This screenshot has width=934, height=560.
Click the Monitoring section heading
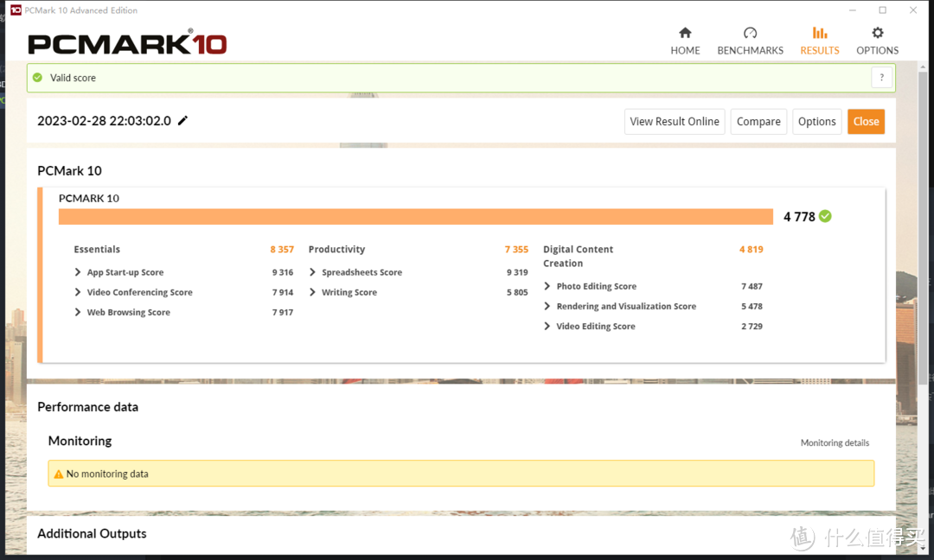coord(80,441)
